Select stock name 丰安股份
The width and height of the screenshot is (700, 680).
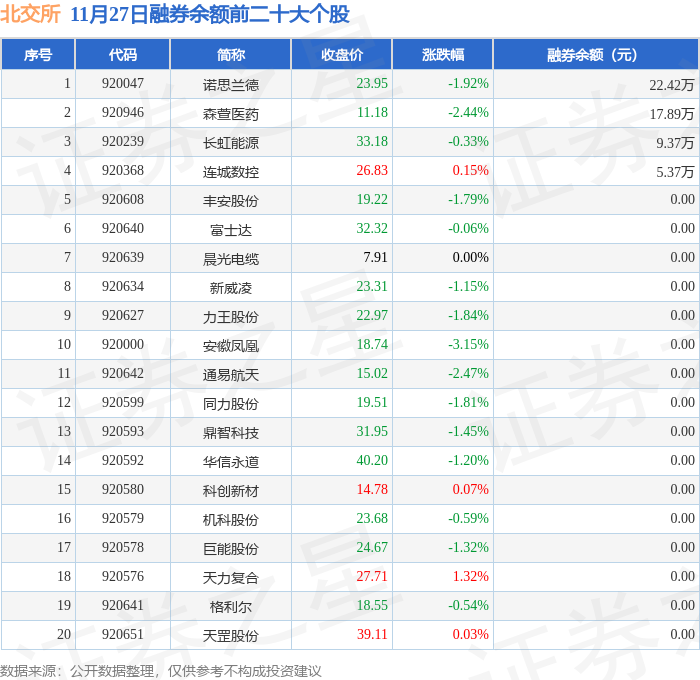(x=230, y=200)
